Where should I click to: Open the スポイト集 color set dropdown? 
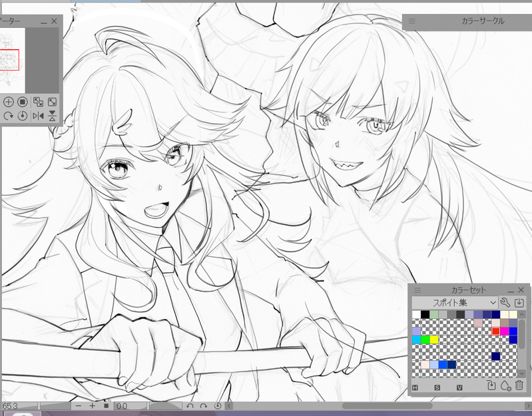(455, 302)
